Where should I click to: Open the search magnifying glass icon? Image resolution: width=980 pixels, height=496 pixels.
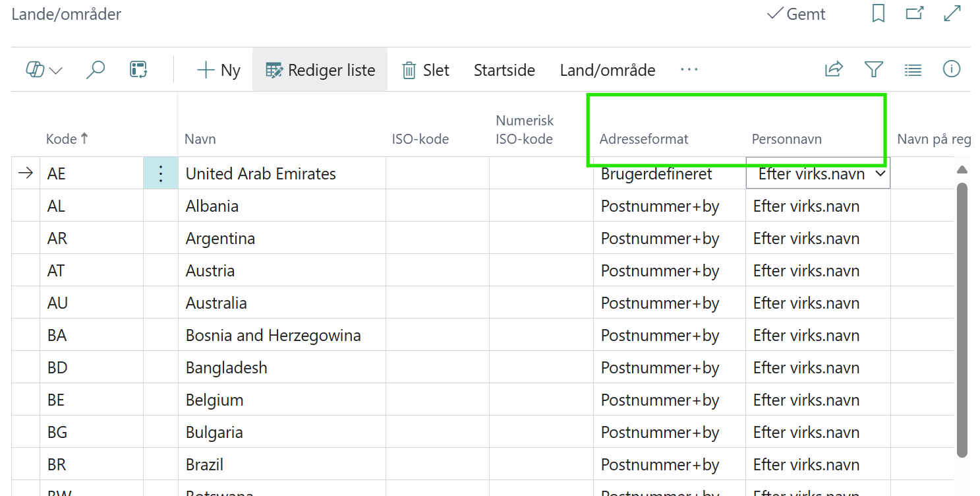(x=96, y=69)
